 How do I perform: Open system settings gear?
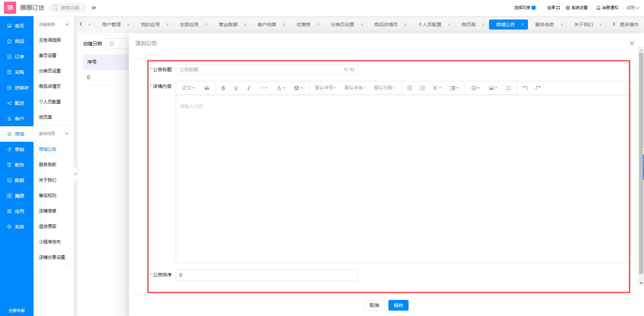click(577, 8)
